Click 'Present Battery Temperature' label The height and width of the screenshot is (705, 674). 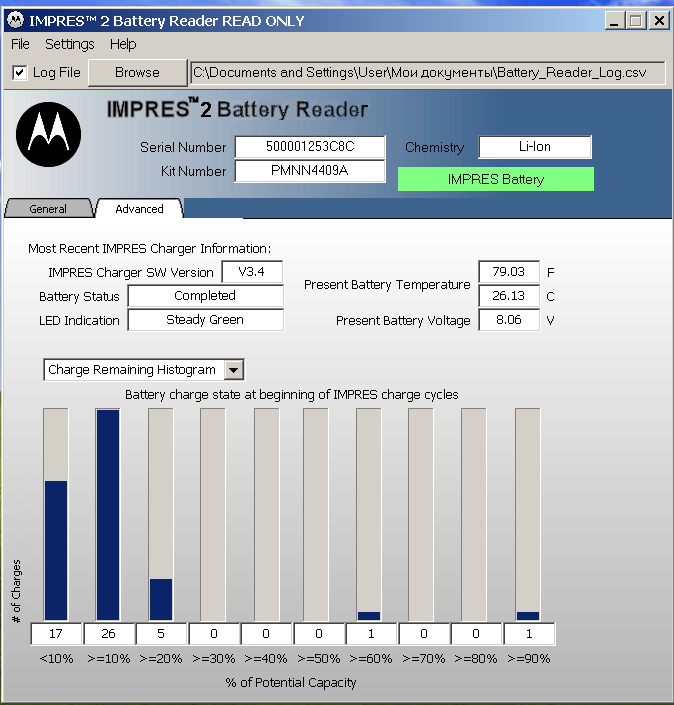pos(387,285)
